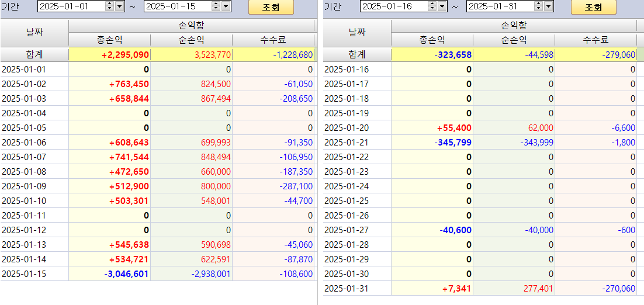Click the -61,050 fee value
Image resolution: width=644 pixels, height=305 pixels.
[298, 84]
